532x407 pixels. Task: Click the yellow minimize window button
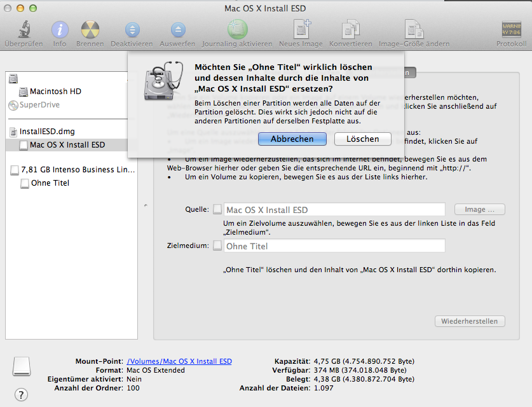click(x=20, y=8)
